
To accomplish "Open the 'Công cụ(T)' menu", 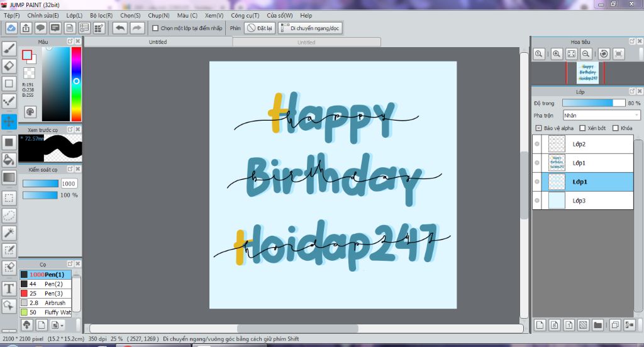I will [245, 16].
